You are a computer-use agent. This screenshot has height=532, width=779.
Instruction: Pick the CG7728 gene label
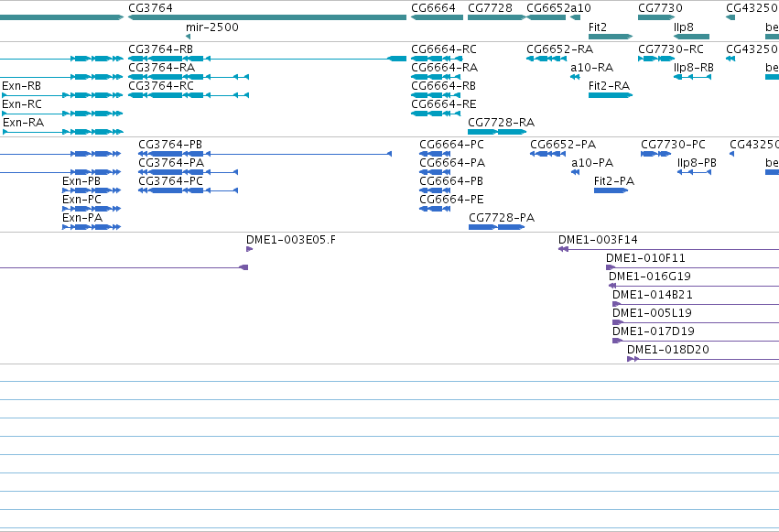tap(490, 8)
